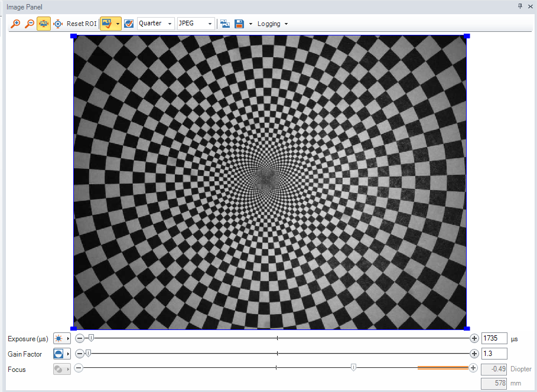
Task: Open the Quarter display size dropdown
Action: pyautogui.click(x=169, y=24)
